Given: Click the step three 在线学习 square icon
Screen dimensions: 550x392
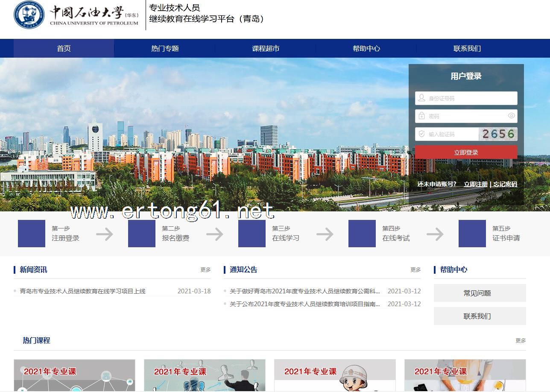Looking at the screenshot, I should (252, 234).
